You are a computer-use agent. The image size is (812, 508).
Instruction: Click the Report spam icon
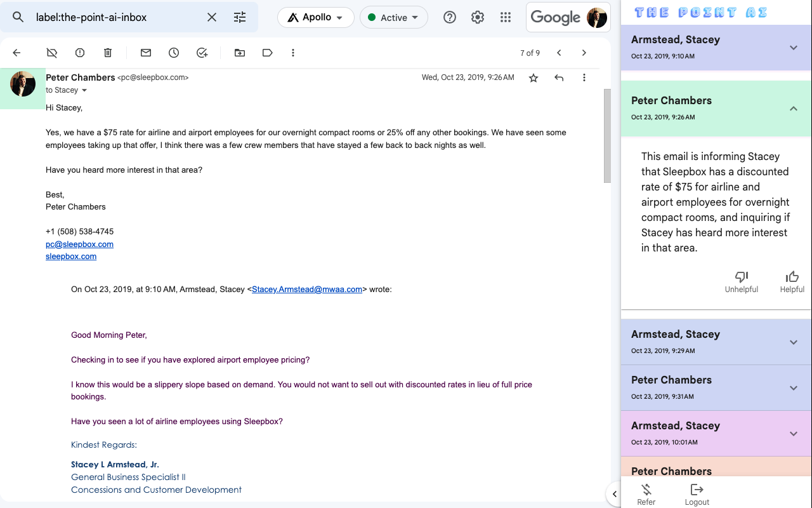[80, 53]
